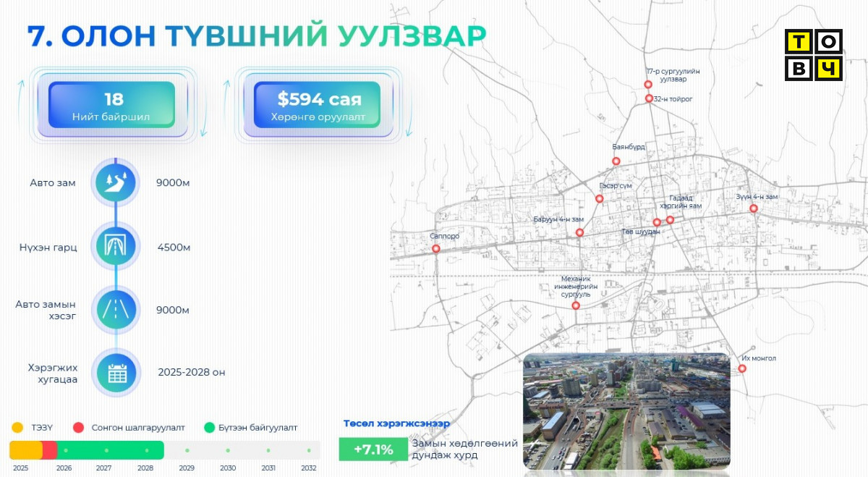Click the +7.1% green badge
The image size is (868, 477).
(x=373, y=449)
